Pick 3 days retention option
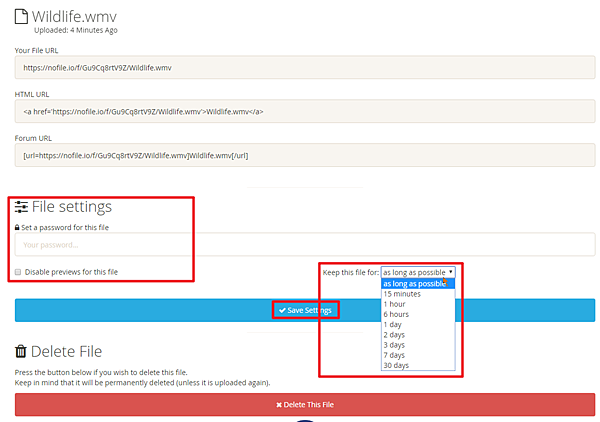 click(418, 345)
